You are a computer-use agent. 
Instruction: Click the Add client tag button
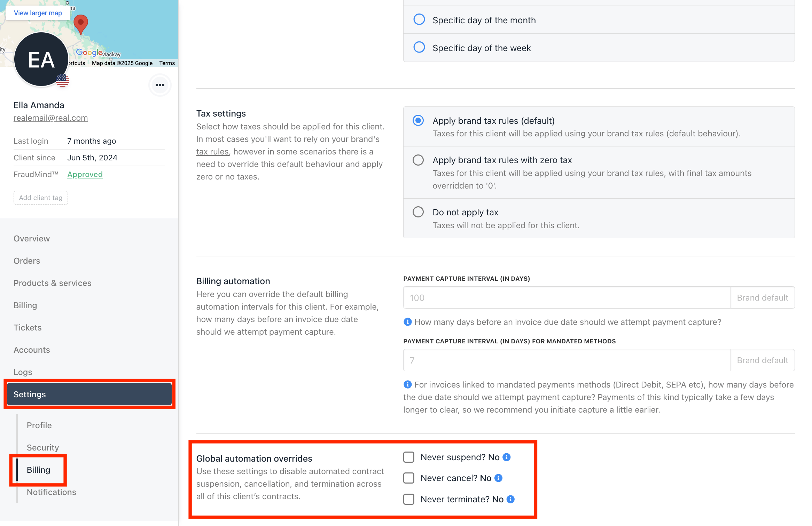41,198
